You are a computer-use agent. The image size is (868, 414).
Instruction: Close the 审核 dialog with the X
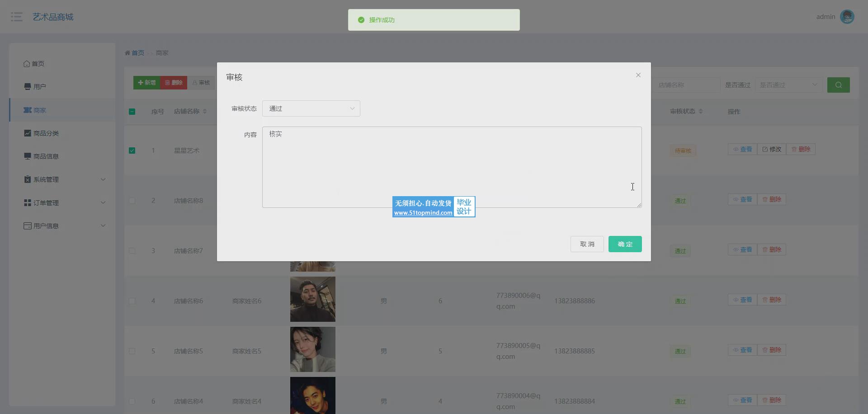coord(638,75)
